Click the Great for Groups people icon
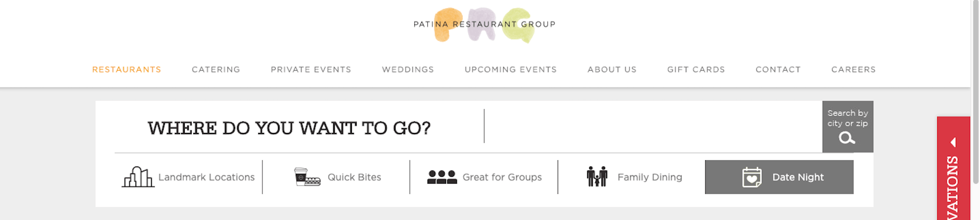This screenshot has width=980, height=220. [x=442, y=177]
